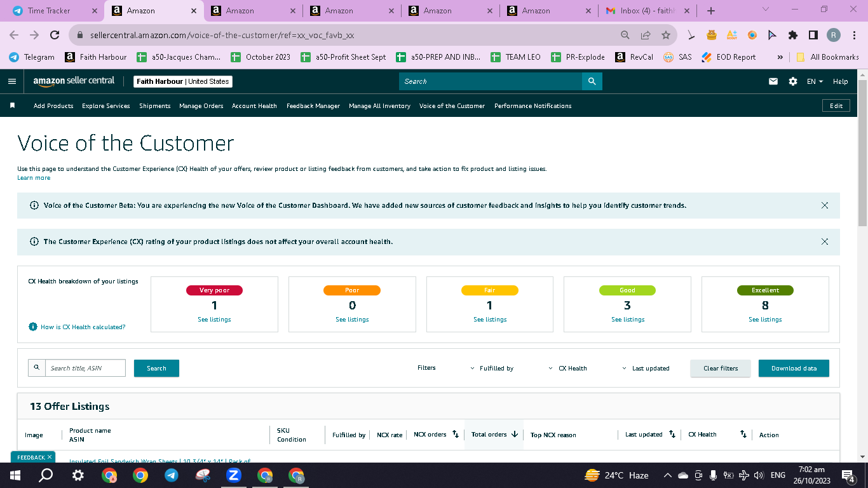Go back using the browser back arrow
Image resolution: width=868 pixels, height=488 pixels.
(x=14, y=36)
